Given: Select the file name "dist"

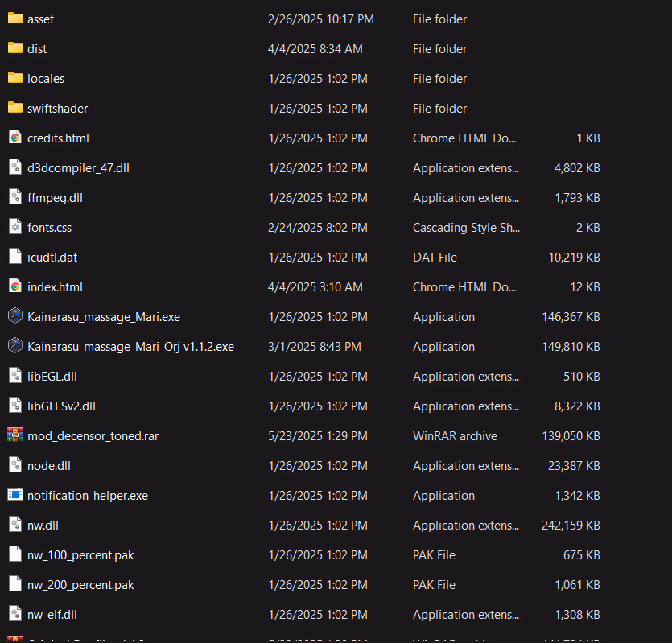Looking at the screenshot, I should click(x=37, y=49).
